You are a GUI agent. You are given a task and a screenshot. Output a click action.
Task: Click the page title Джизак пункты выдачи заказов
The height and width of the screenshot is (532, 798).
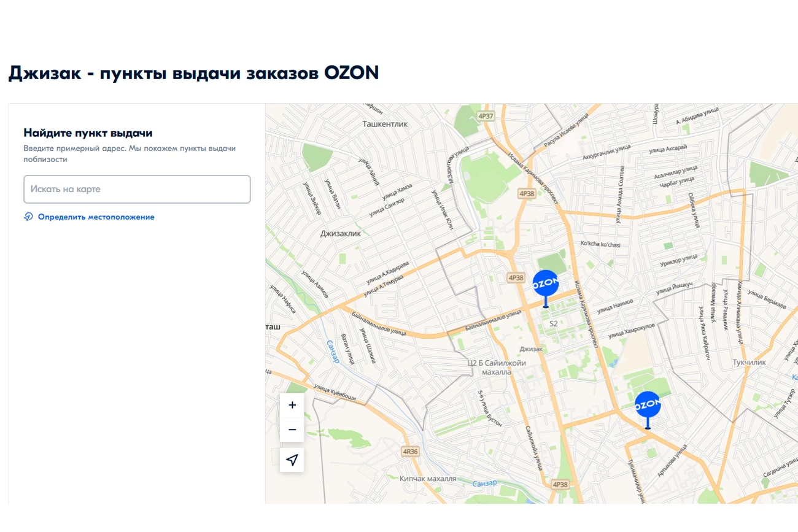[193, 73]
